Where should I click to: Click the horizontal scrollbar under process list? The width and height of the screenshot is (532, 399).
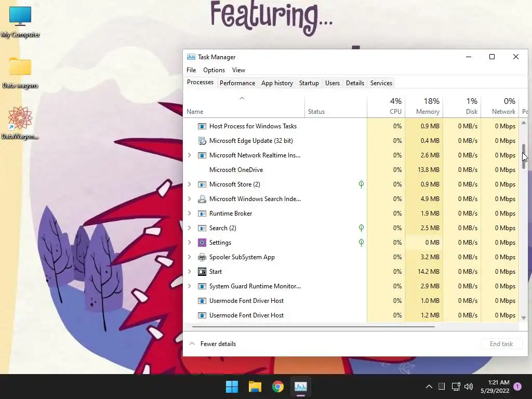[x=313, y=327]
